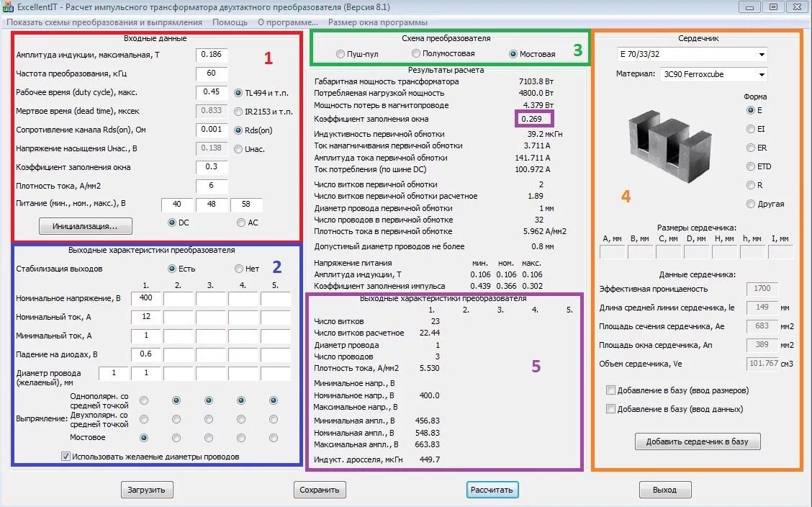Maximize the ExcellentIT window
The width and height of the screenshot is (812, 507).
click(773, 7)
